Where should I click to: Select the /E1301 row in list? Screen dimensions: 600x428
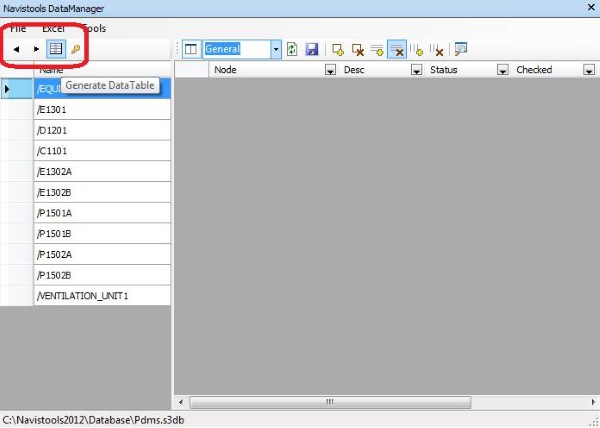point(100,109)
